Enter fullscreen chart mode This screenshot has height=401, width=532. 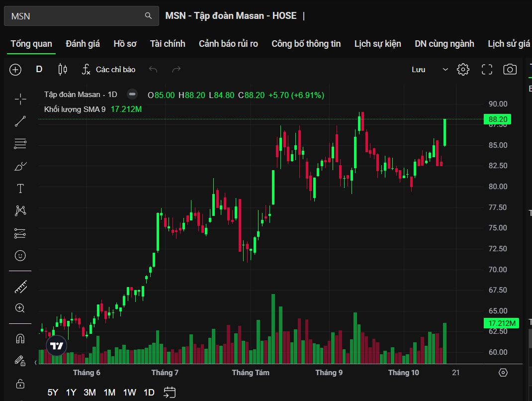487,70
